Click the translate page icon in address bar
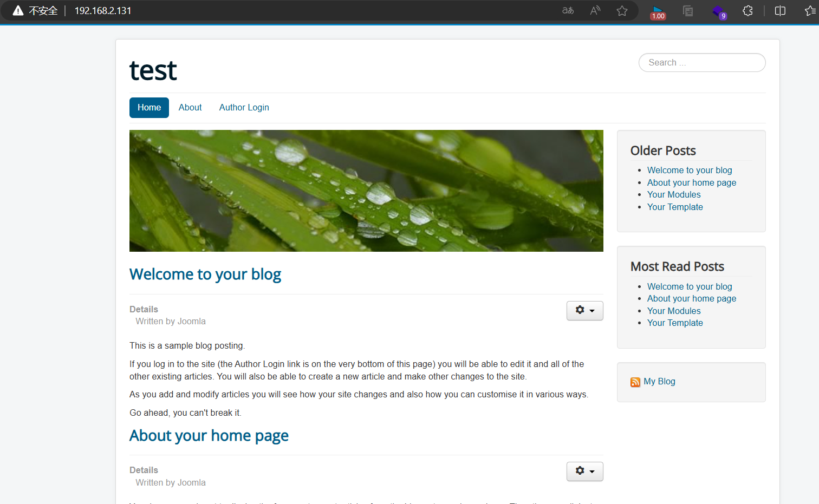Image resolution: width=819 pixels, height=504 pixels. (x=568, y=10)
